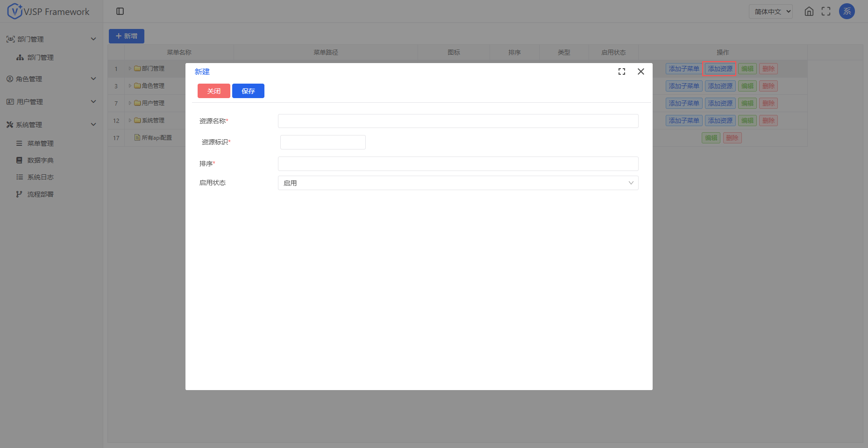This screenshot has height=448, width=868.
Task: Focus the 资源标识 input field
Action: [x=323, y=142]
